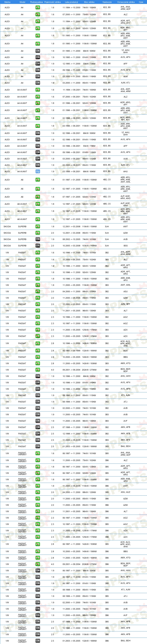Screen dimensions: 147x644
Task: Click the blue Hy hybrid fuel icon
Action: click(38, 171)
